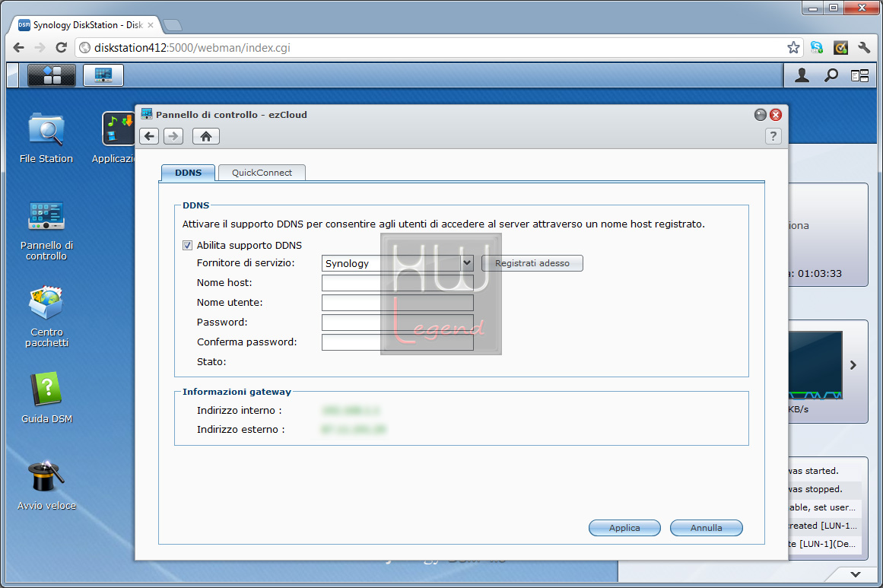
Task: Open ezCloud help question mark
Action: point(773,136)
